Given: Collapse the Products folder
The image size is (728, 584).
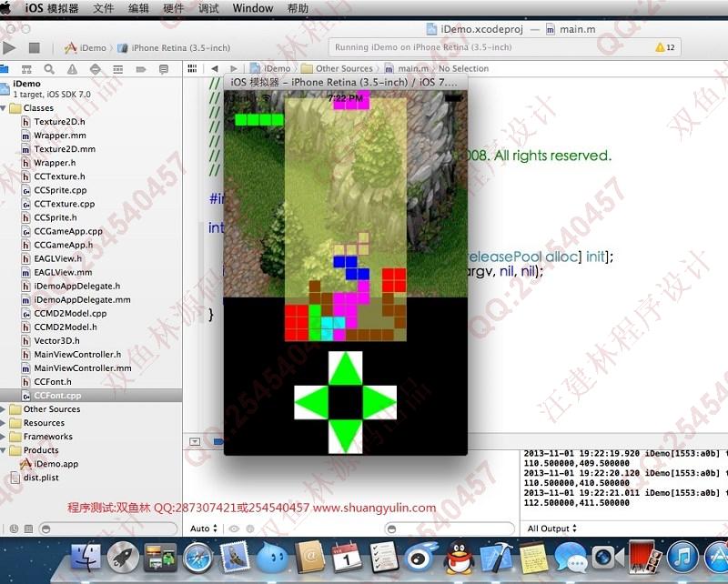Looking at the screenshot, I should point(4,450).
